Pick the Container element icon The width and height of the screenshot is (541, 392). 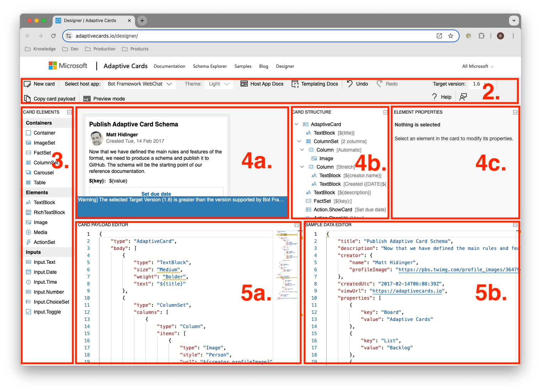point(28,133)
